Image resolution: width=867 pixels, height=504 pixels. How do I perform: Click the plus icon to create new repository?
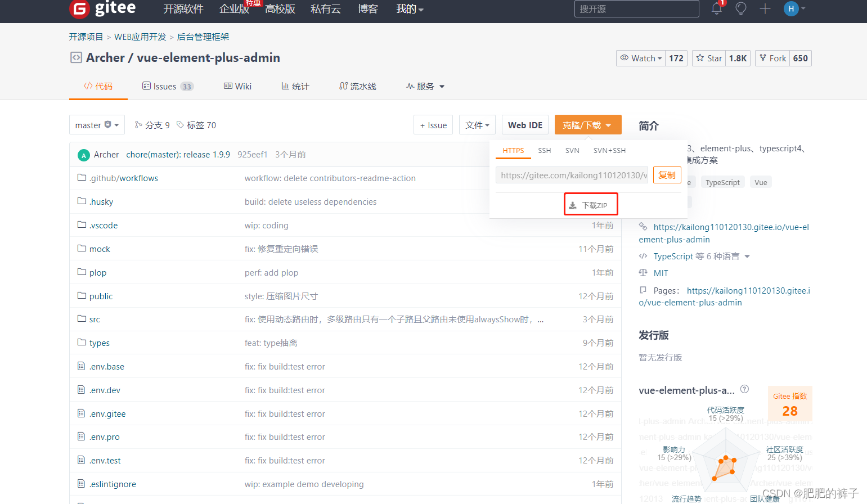click(x=765, y=8)
